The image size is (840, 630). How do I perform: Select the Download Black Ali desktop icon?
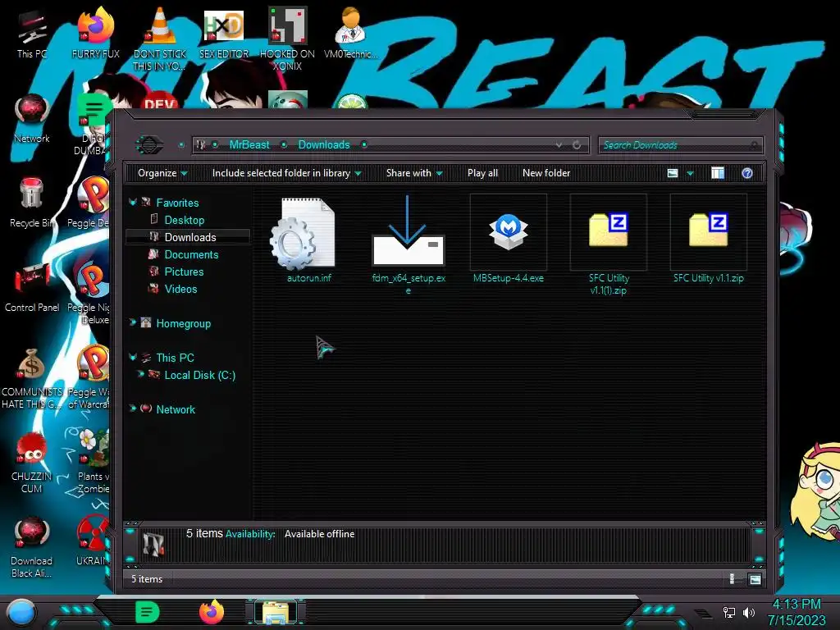point(31,547)
